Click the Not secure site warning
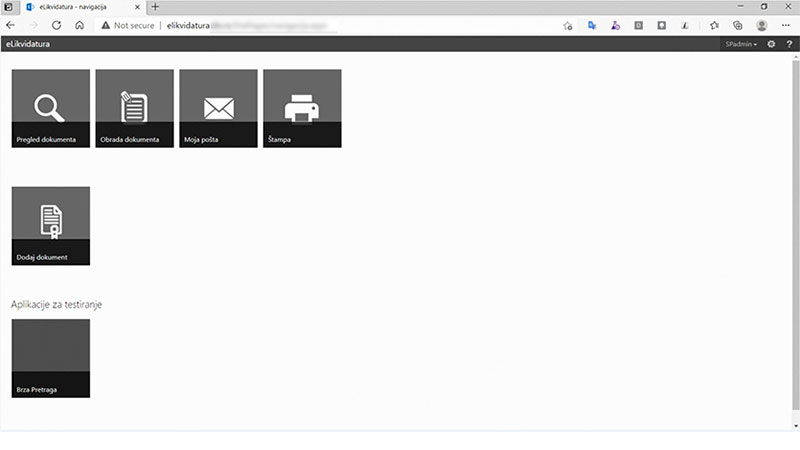Viewport: 800px width, 450px height. pos(128,25)
